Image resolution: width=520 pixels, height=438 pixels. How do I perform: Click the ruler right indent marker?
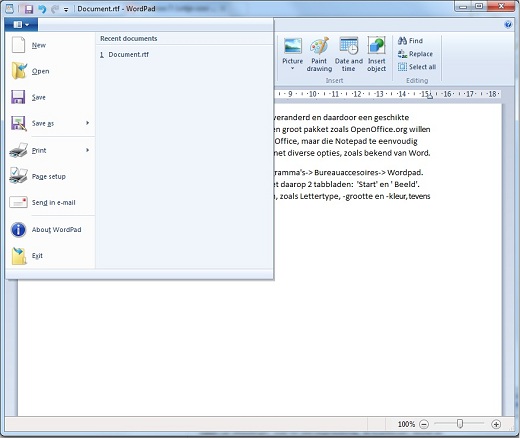(x=430, y=97)
